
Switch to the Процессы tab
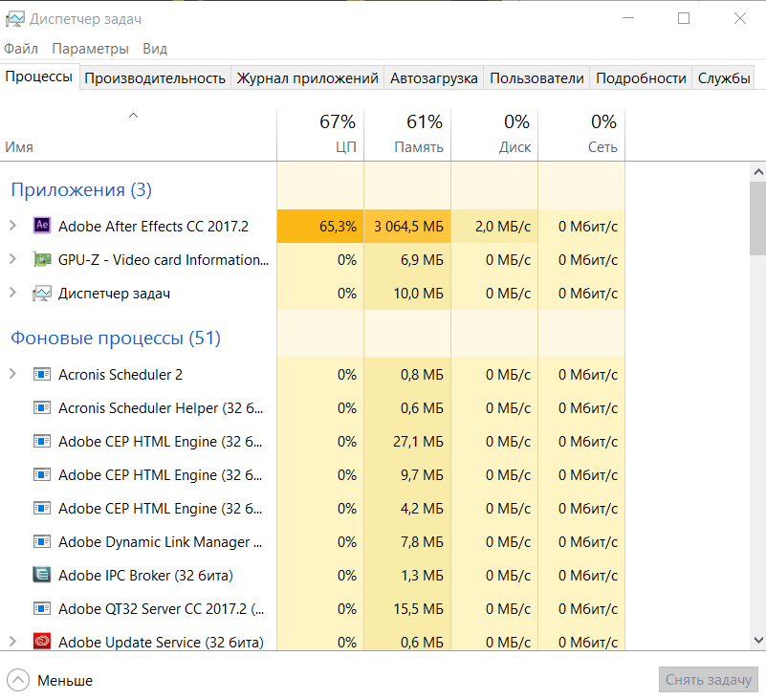tap(39, 77)
